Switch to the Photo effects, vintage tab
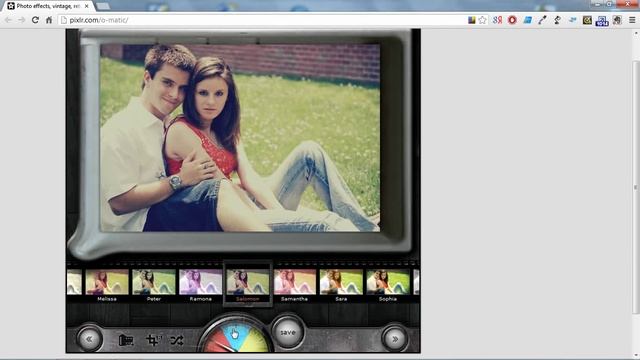Screen dimensions: 640x360 coord(48,6)
